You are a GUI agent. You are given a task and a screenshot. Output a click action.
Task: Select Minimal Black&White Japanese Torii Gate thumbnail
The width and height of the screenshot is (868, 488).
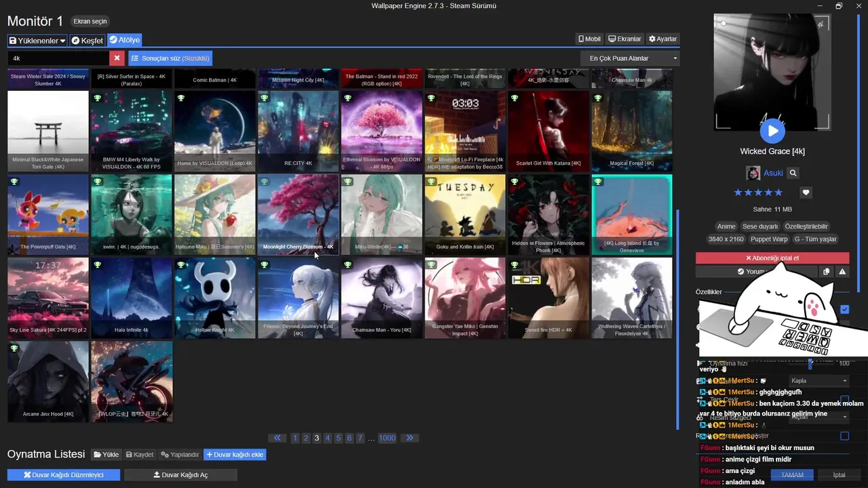(x=47, y=131)
